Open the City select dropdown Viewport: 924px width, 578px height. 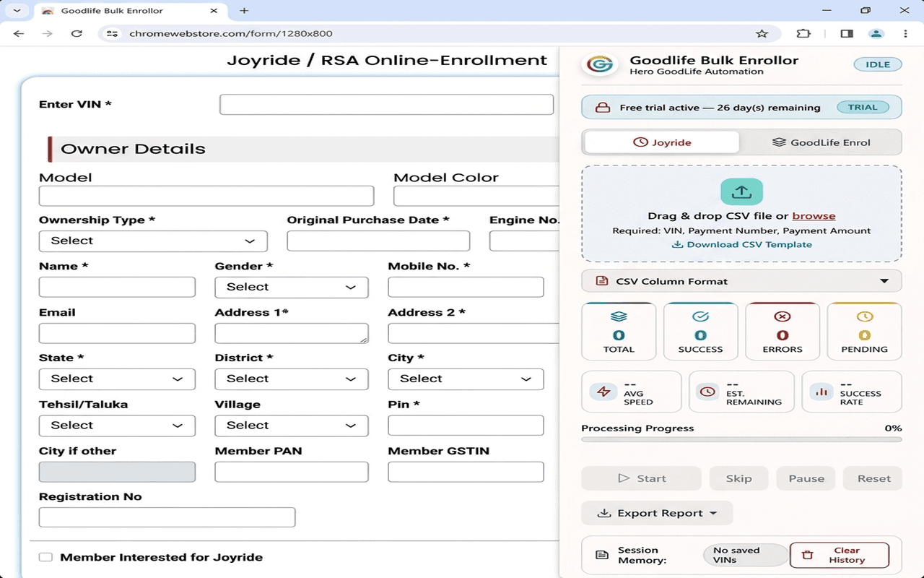click(466, 379)
